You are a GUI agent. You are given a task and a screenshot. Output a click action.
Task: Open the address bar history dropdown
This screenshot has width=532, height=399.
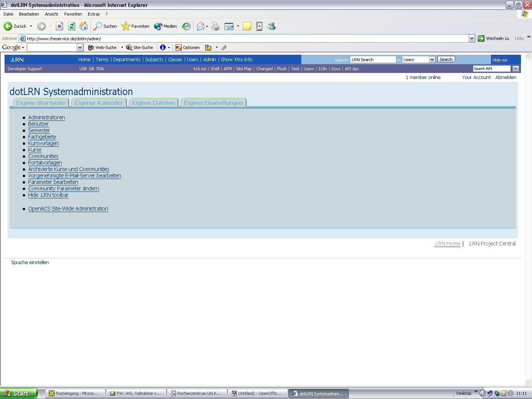coord(472,38)
